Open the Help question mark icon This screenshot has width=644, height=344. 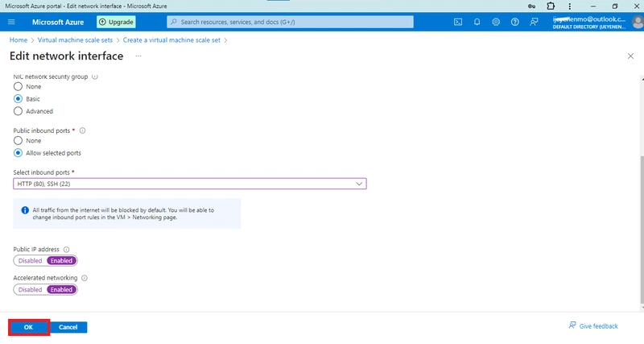(514, 23)
